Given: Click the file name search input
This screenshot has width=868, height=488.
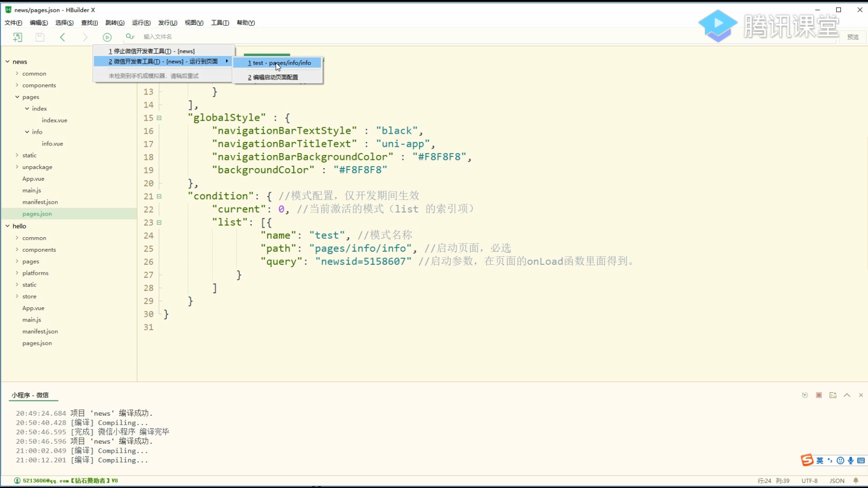Looking at the screenshot, I should pos(157,37).
